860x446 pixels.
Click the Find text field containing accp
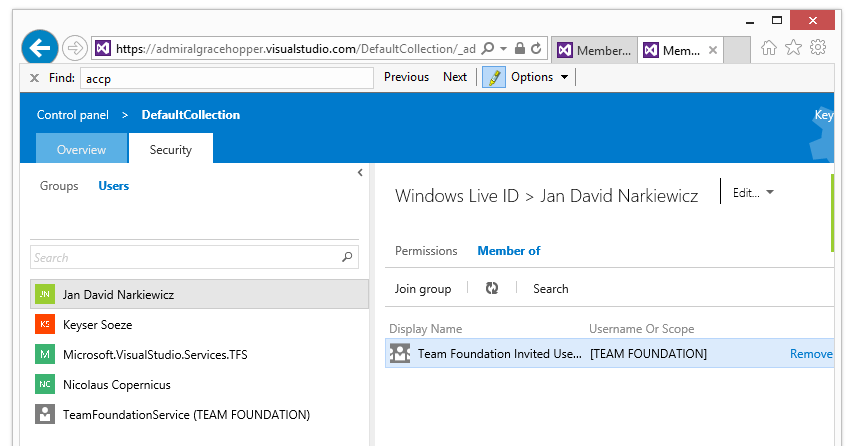tap(227, 78)
